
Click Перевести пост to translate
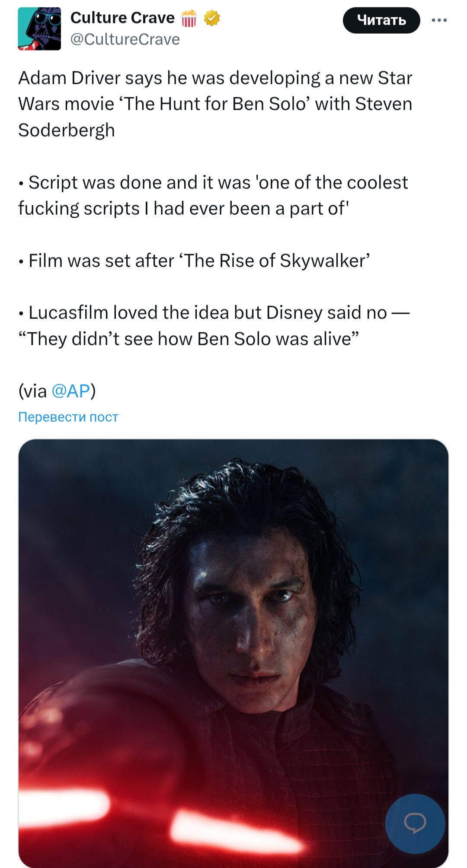68,417
